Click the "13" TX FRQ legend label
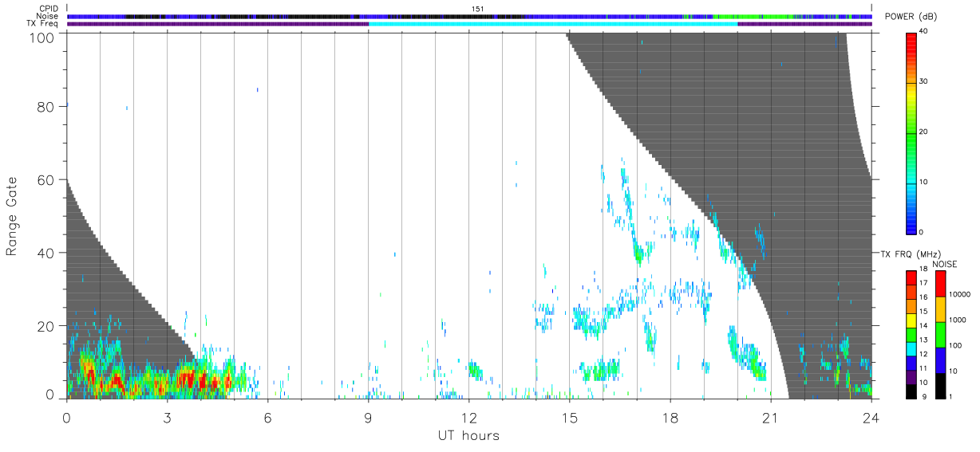This screenshot has height=452, width=980. pos(923,340)
